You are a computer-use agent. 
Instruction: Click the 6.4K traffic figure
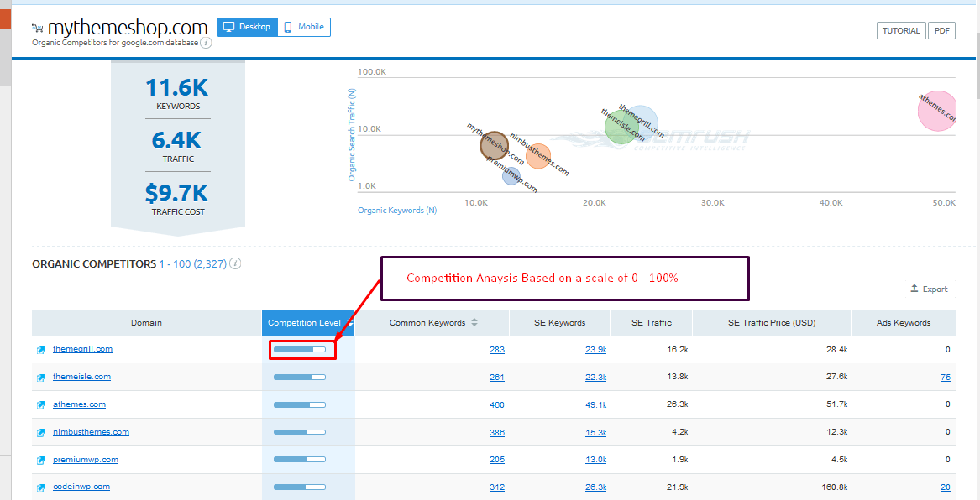(178, 140)
